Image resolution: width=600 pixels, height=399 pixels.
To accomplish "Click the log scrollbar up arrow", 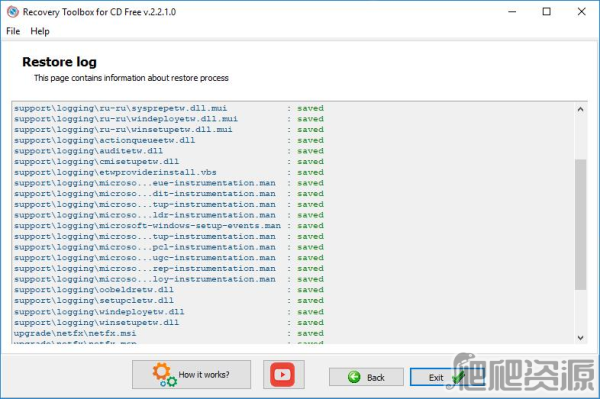I will click(580, 109).
